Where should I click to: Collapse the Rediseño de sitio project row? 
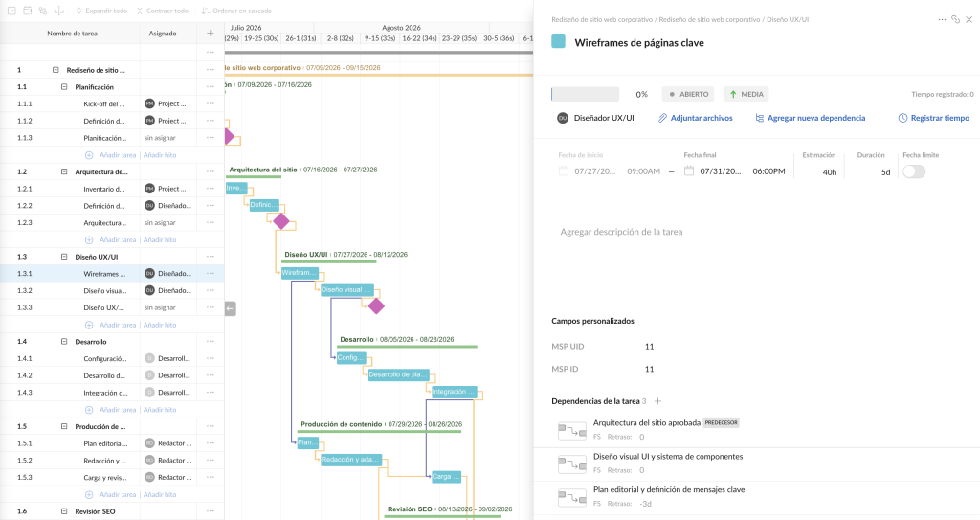tap(56, 70)
